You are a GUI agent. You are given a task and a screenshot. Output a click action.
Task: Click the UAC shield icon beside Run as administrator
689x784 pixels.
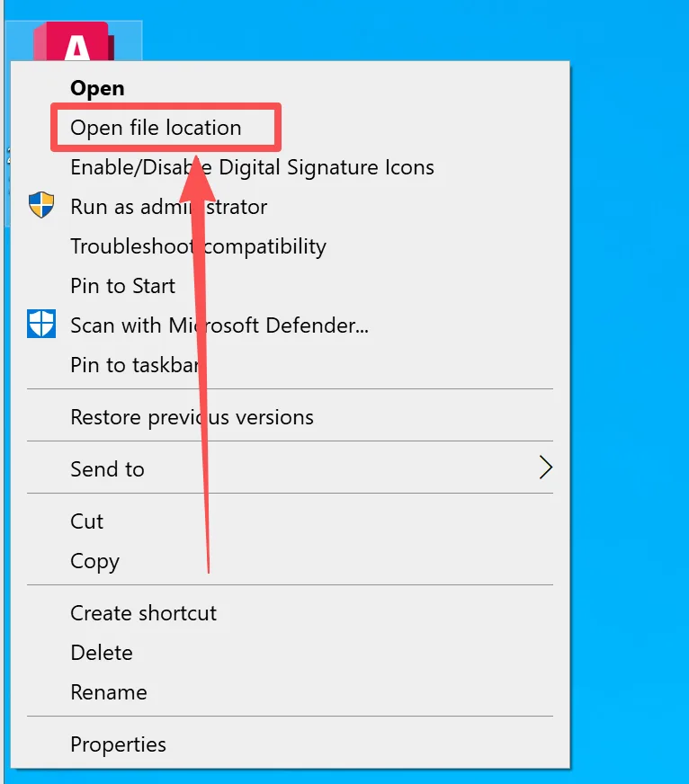[x=41, y=206]
